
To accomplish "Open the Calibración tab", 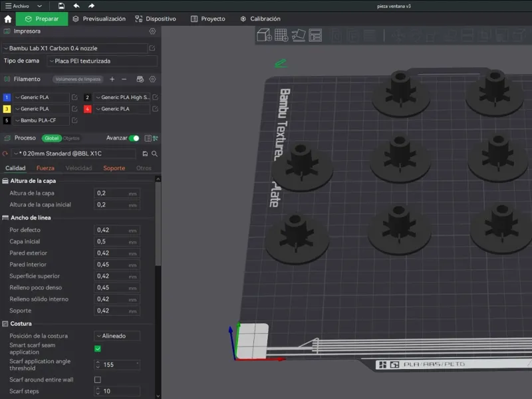I will click(260, 19).
